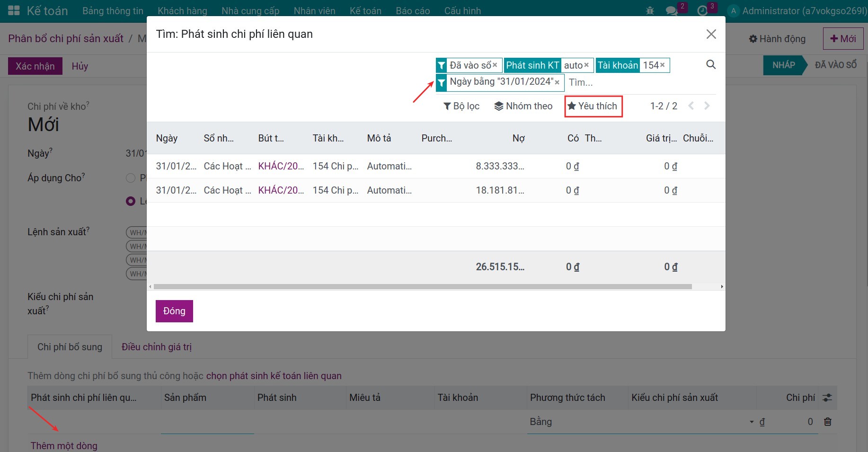868x452 pixels.
Task: Remove the 'Phát sinh KT auto' filter
Action: click(586, 65)
